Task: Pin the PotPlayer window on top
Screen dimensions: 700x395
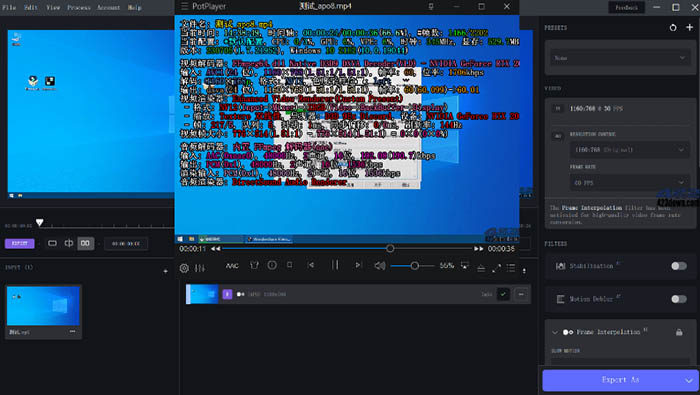Action: pyautogui.click(x=431, y=6)
